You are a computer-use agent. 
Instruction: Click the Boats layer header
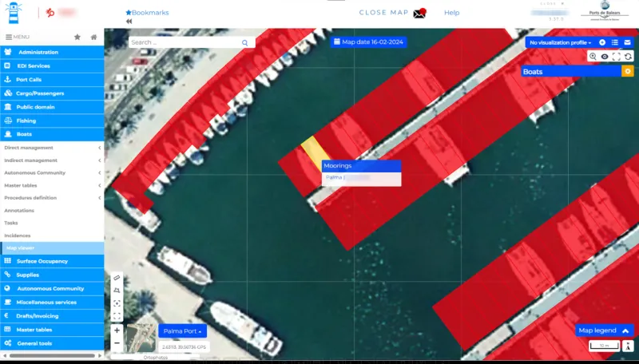(x=571, y=71)
